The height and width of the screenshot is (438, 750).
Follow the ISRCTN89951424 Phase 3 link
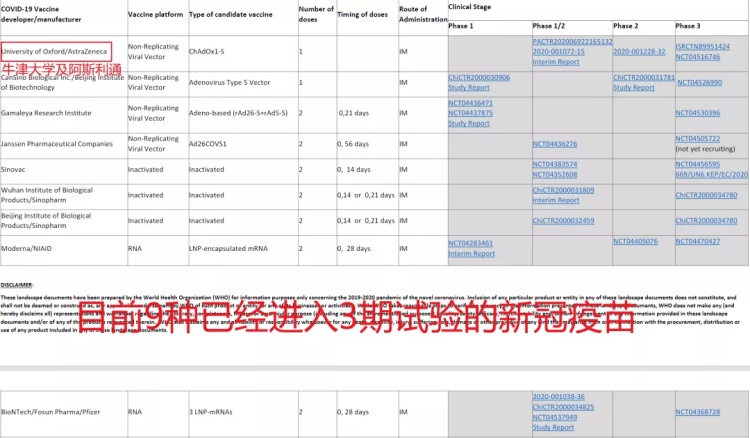pyautogui.click(x=703, y=47)
